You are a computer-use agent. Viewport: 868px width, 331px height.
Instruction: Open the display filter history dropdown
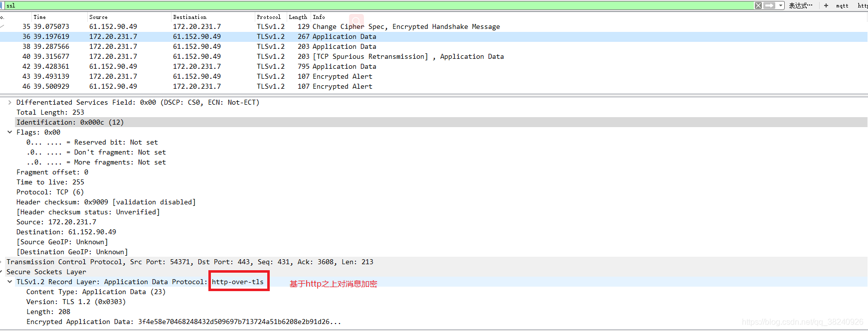(x=781, y=5)
